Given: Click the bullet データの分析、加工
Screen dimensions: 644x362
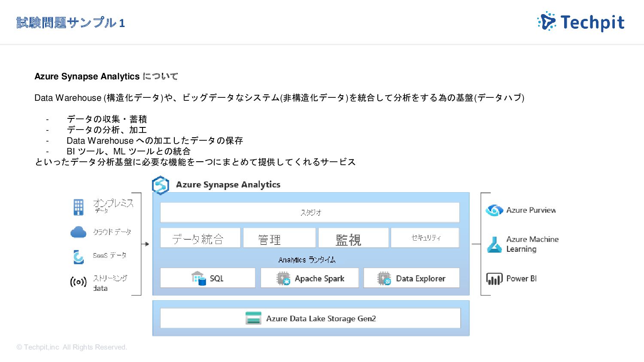Looking at the screenshot, I should [107, 130].
